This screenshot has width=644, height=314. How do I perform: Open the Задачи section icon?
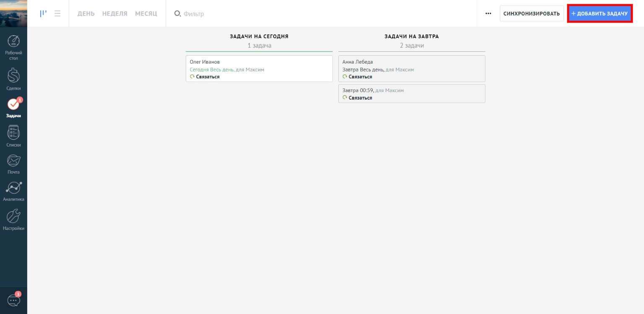click(x=13, y=104)
